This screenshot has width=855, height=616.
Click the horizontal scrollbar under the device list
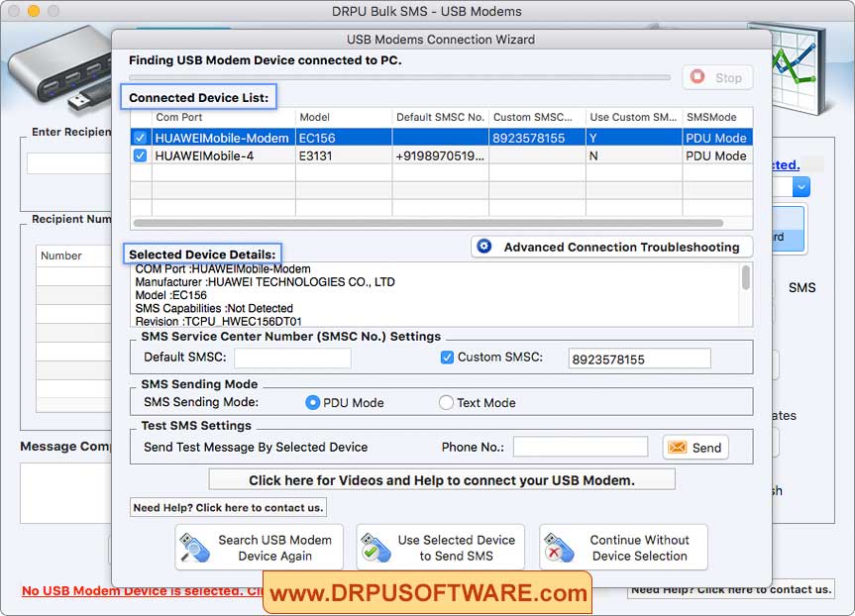tap(428, 223)
